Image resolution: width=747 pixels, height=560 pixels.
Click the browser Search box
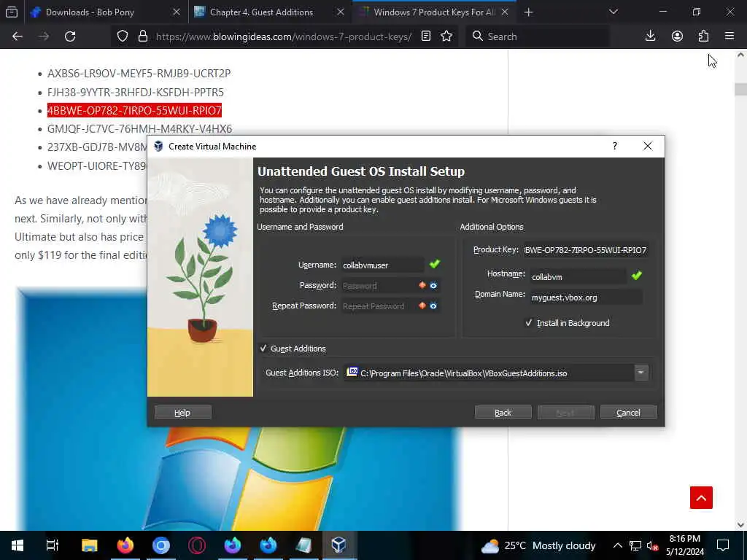pos(537,36)
